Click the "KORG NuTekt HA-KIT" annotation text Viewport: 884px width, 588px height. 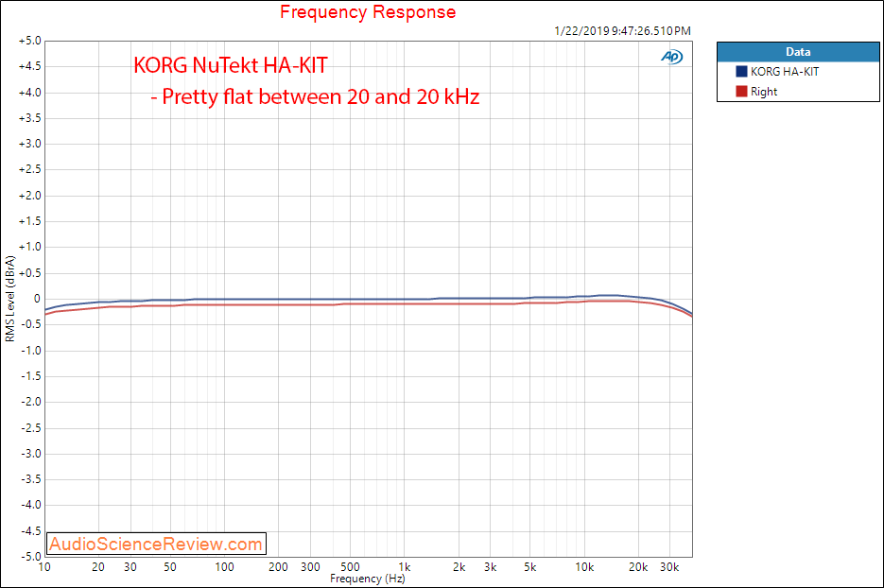click(x=230, y=65)
